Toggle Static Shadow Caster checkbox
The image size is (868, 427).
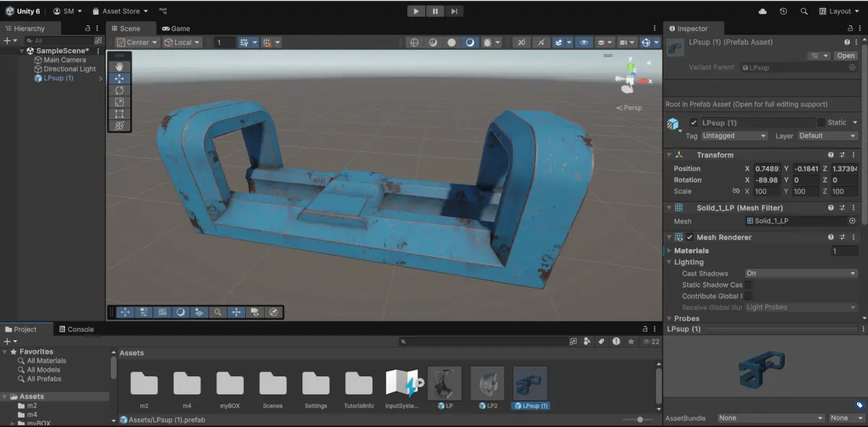click(x=749, y=285)
